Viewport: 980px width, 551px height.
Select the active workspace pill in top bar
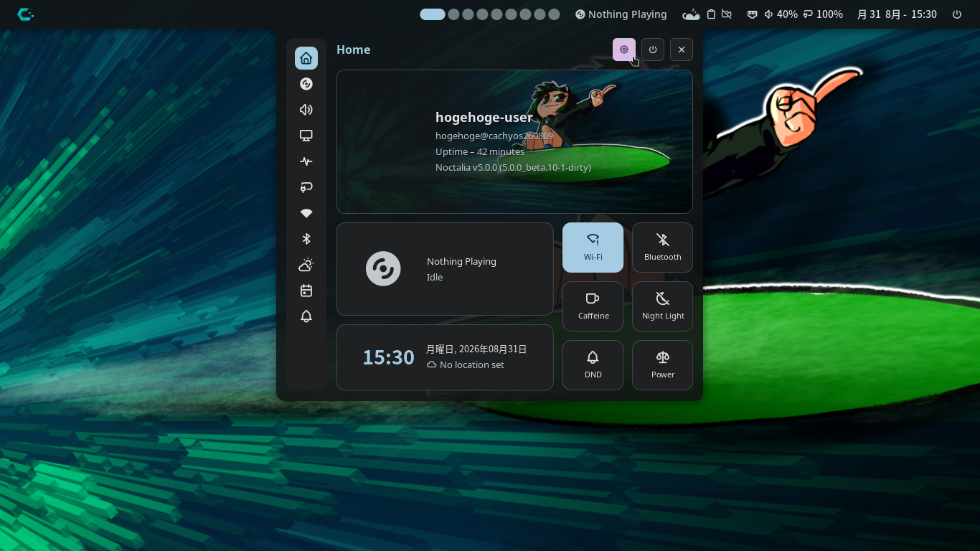coord(433,14)
